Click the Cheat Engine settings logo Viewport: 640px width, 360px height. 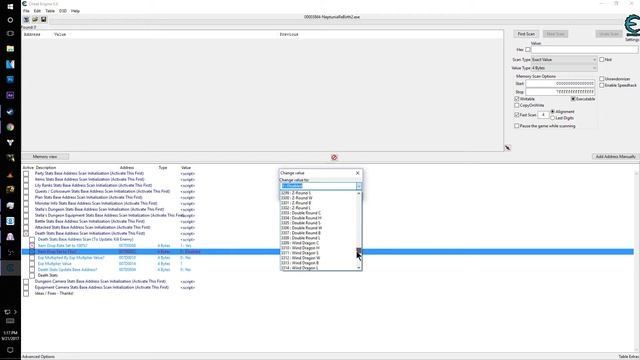(632, 26)
